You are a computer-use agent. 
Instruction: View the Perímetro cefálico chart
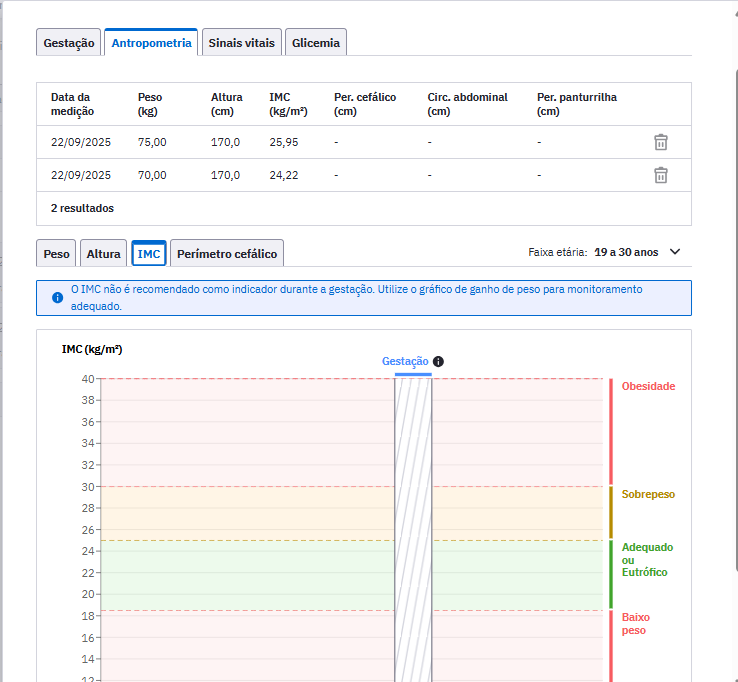click(x=227, y=254)
